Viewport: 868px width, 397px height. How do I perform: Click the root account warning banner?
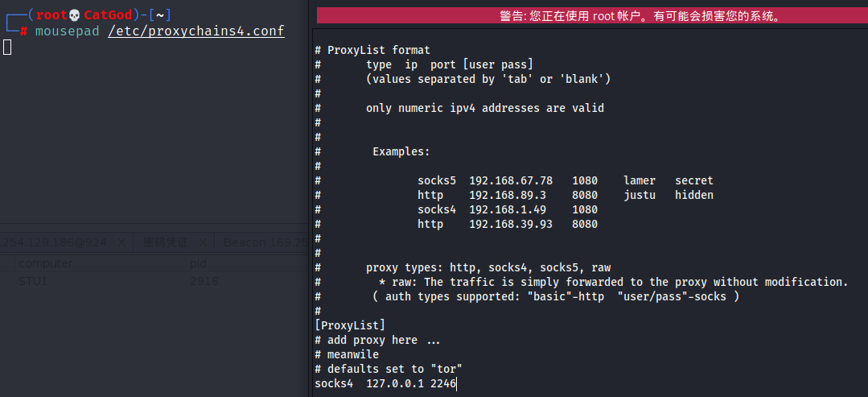(x=591, y=15)
